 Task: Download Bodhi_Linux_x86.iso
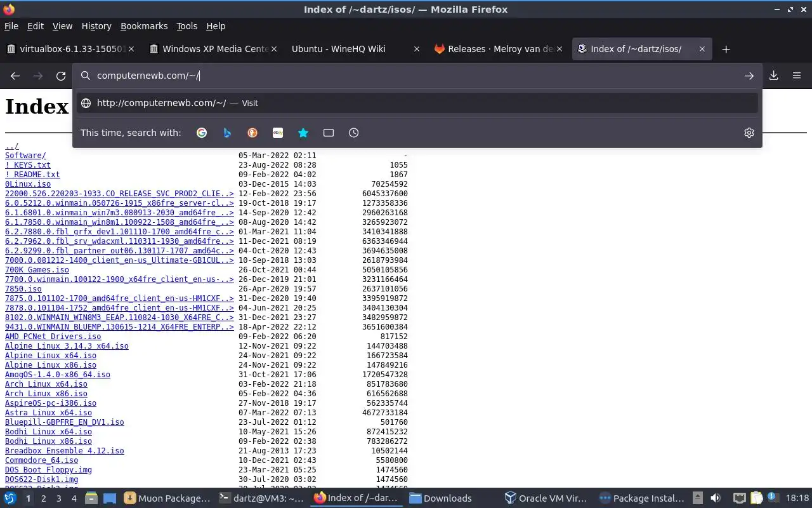pos(48,441)
